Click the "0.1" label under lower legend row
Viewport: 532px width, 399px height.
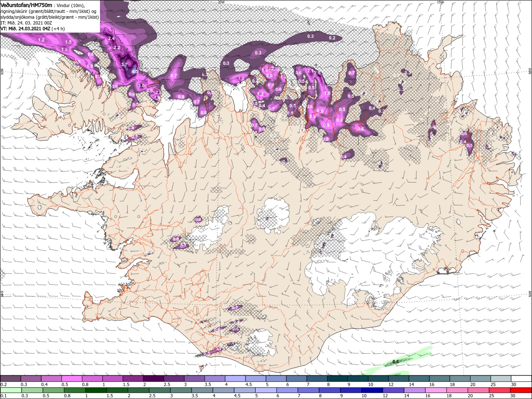tap(3, 396)
